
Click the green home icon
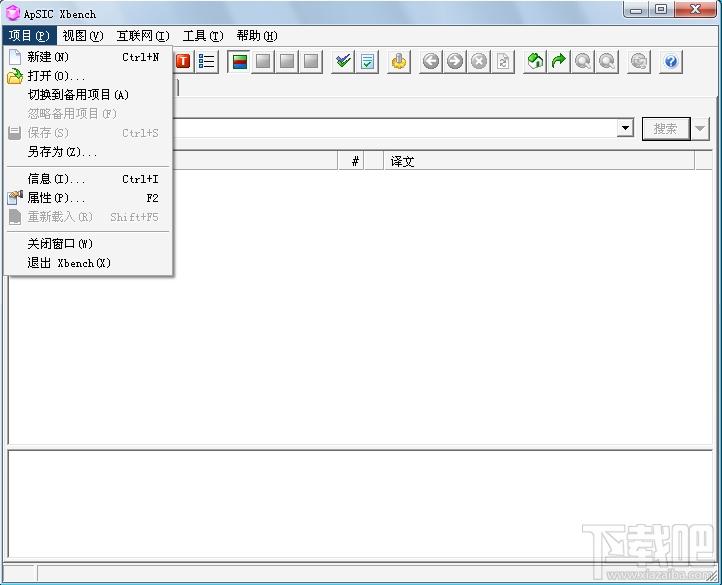click(x=535, y=61)
